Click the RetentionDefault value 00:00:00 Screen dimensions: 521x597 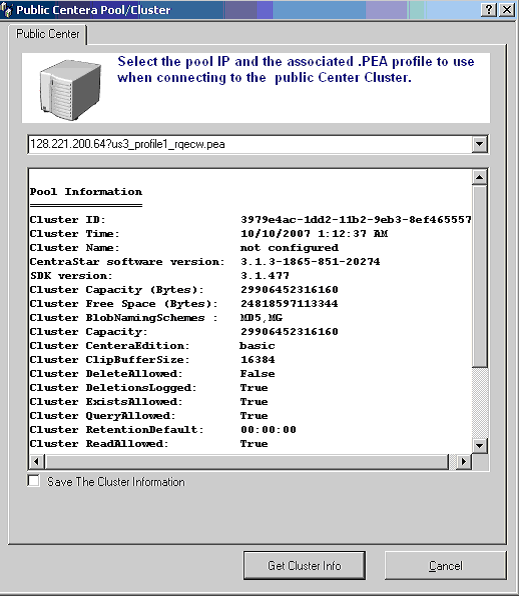pos(268,430)
